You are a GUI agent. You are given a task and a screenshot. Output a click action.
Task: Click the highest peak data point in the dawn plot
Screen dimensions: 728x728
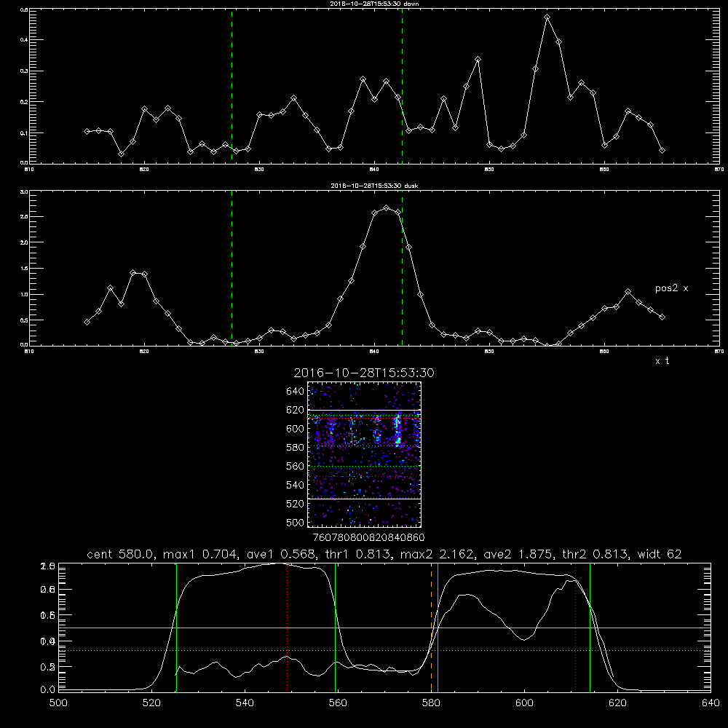coord(547,17)
